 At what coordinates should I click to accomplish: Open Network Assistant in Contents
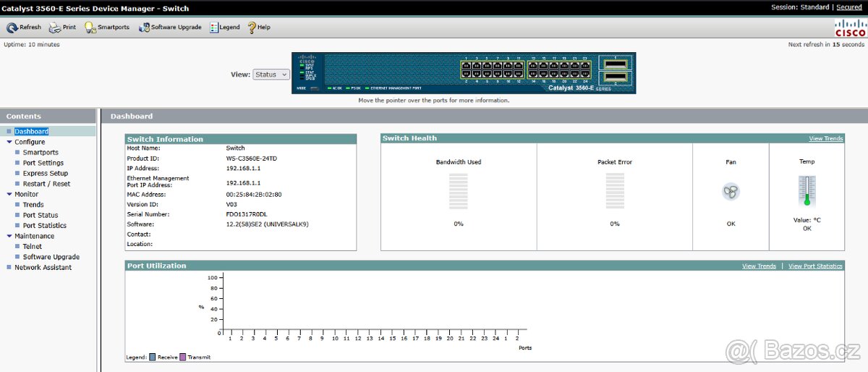pyautogui.click(x=43, y=268)
